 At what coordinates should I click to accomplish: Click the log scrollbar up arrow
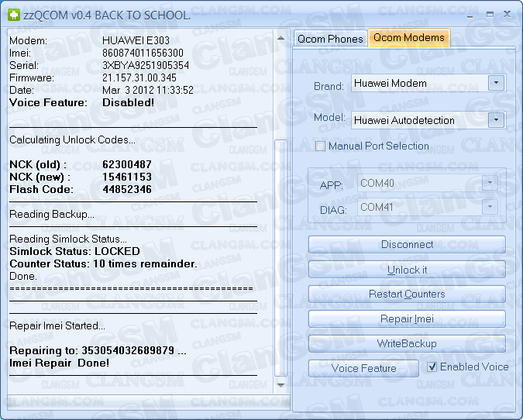point(280,38)
